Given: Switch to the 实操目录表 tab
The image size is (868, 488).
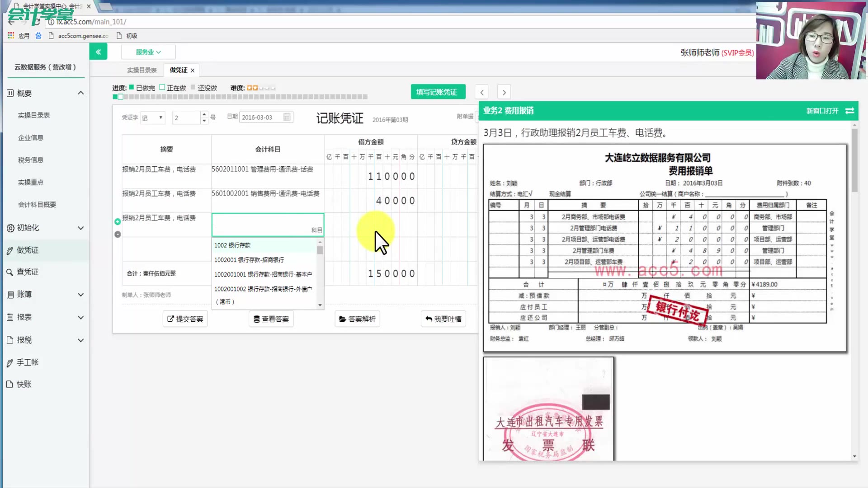Looking at the screenshot, I should 142,70.
